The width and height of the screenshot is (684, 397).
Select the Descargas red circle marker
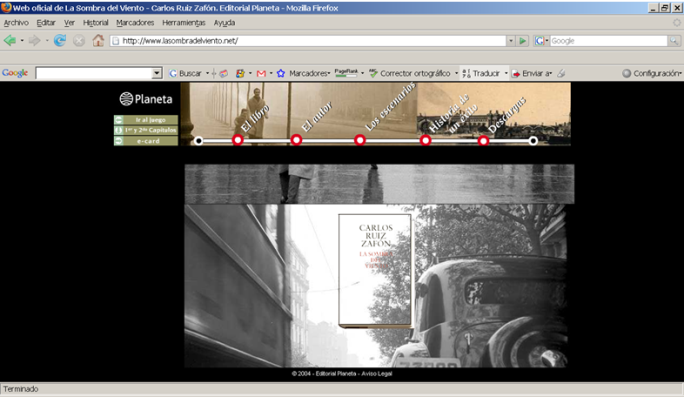(483, 141)
